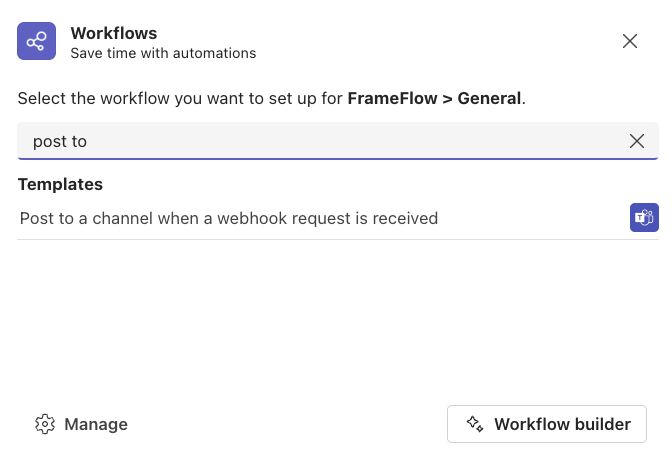Viewport: 672px width, 458px height.
Task: Click the Microsoft Teams icon on the template row
Action: [x=644, y=218]
